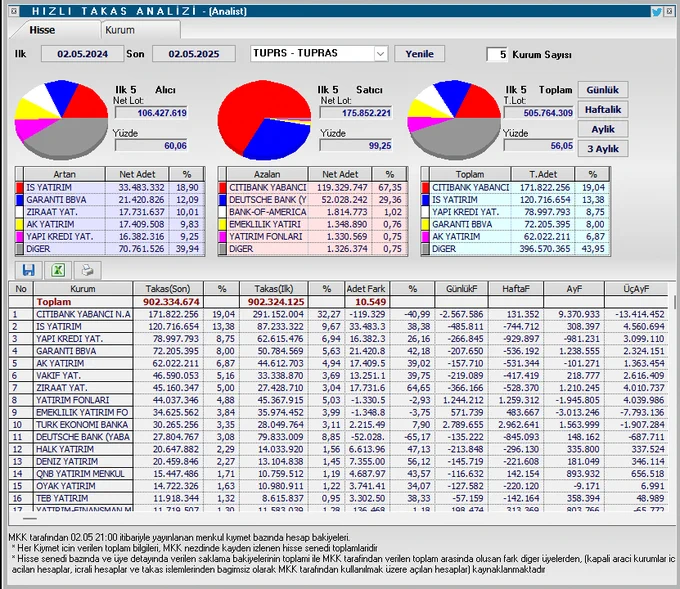
Task: Choose the Haftalik period button
Action: 602,109
